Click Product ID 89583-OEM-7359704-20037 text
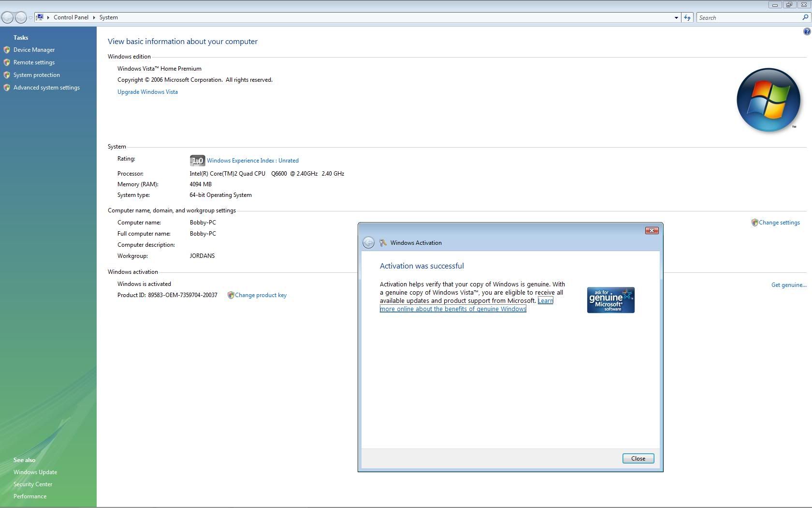 [x=167, y=295]
